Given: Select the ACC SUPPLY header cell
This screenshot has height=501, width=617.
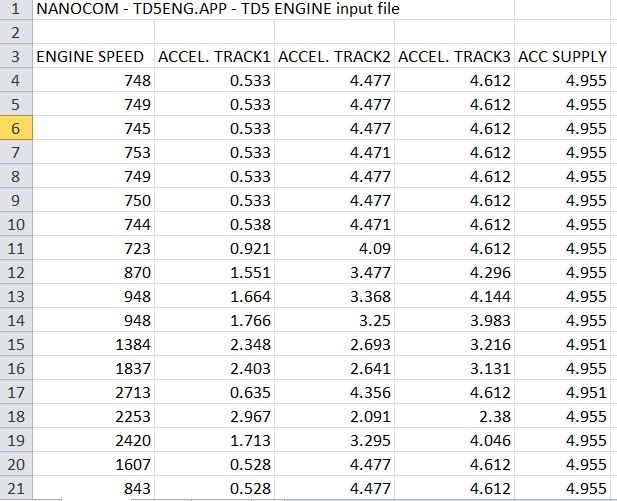Looking at the screenshot, I should pos(565,56).
